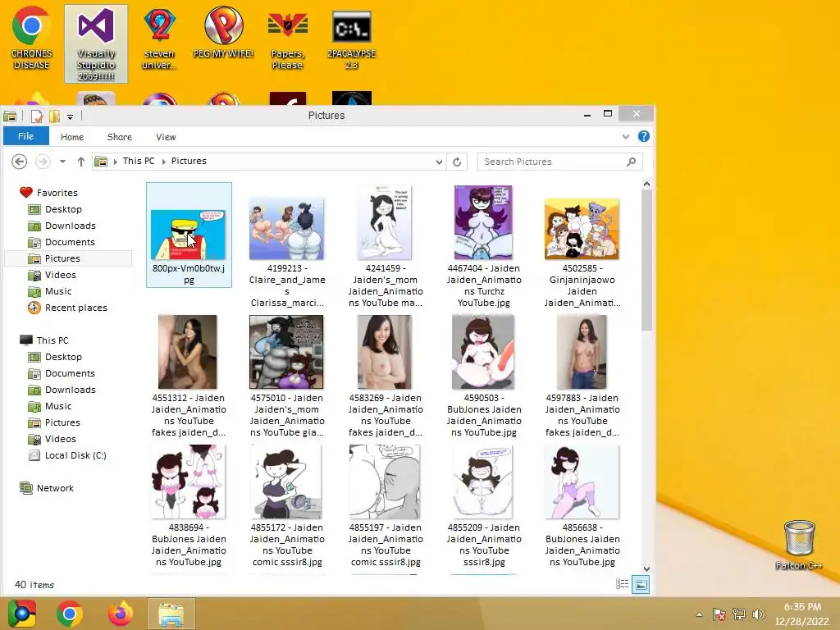Expand the ribbon with the chevron

coord(625,137)
